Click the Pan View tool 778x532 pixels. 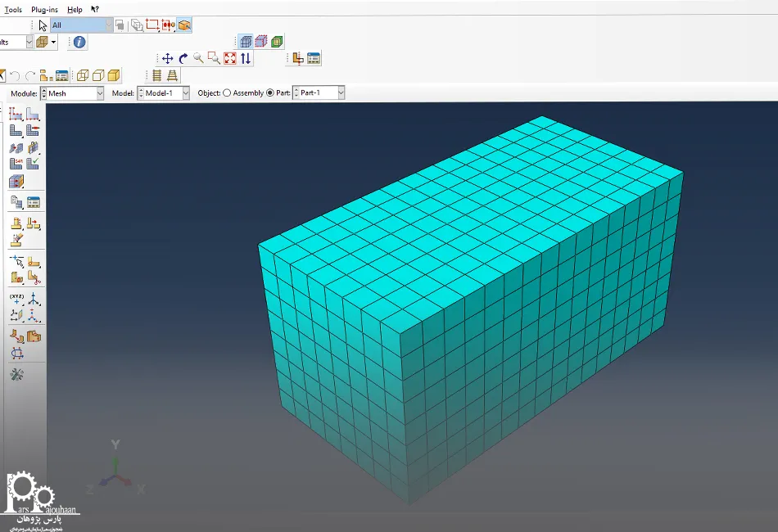coord(167,58)
